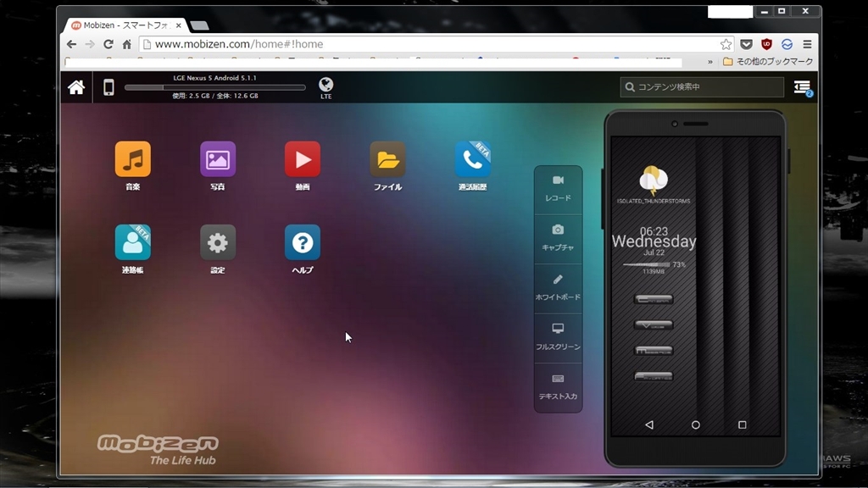
Task: Reload the page with the refresh button
Action: click(108, 44)
